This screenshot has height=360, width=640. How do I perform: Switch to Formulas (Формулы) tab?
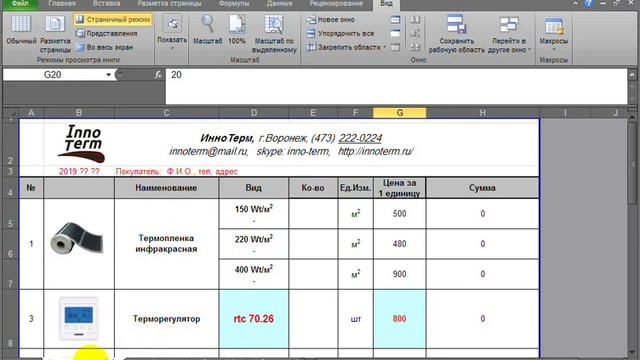[233, 4]
